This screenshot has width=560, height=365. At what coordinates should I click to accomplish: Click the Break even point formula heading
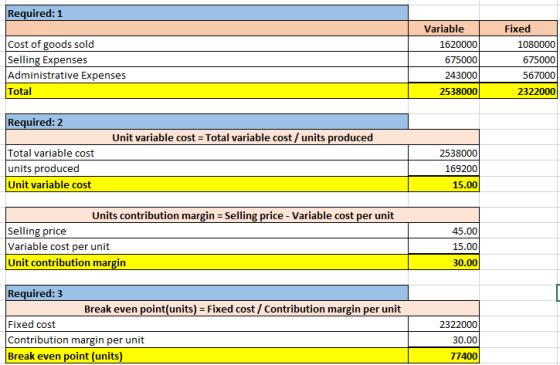click(x=242, y=309)
